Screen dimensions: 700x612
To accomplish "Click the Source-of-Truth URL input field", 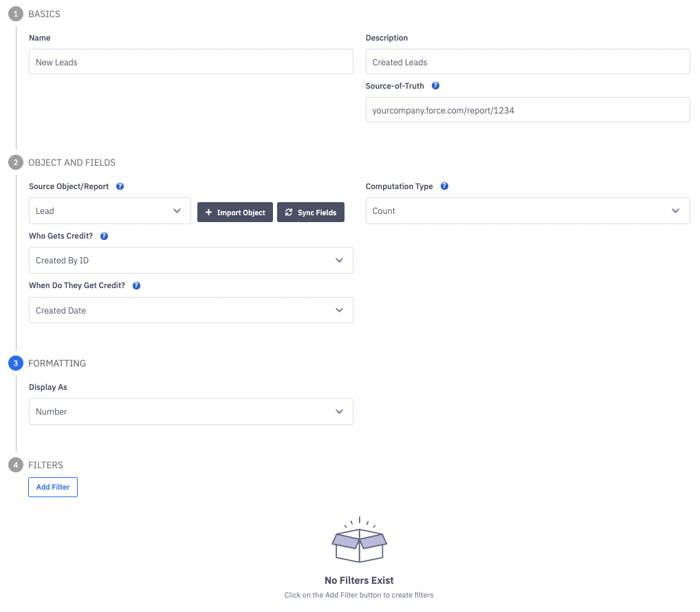I will click(x=527, y=110).
